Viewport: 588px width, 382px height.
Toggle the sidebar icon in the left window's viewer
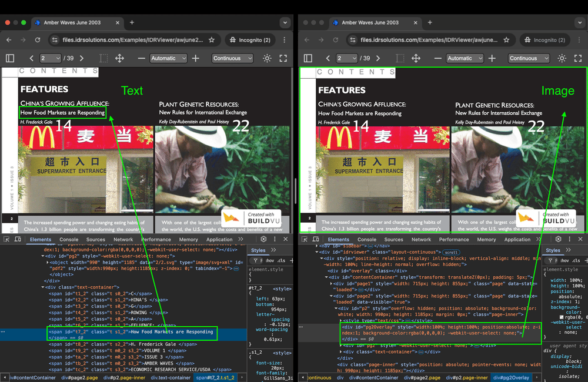click(x=10, y=58)
